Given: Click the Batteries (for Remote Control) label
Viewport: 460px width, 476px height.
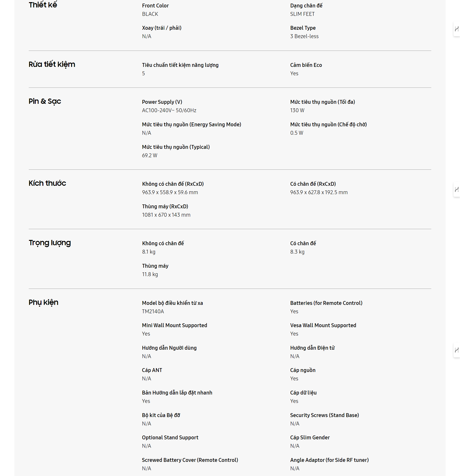Looking at the screenshot, I should (x=326, y=303).
